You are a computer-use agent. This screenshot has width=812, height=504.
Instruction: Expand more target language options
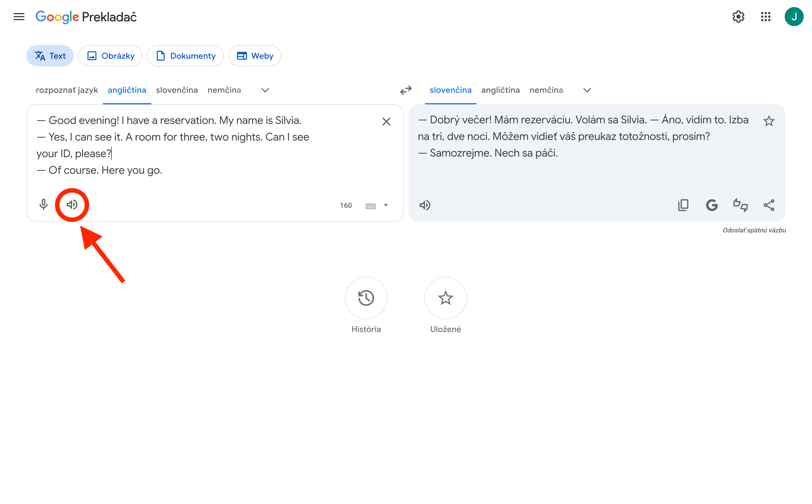pyautogui.click(x=587, y=90)
